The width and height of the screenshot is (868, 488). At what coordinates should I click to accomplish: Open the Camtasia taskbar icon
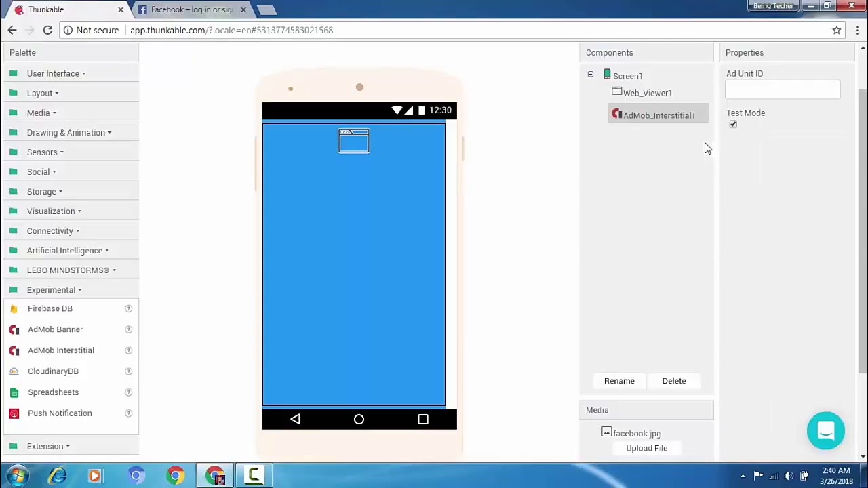tap(254, 475)
